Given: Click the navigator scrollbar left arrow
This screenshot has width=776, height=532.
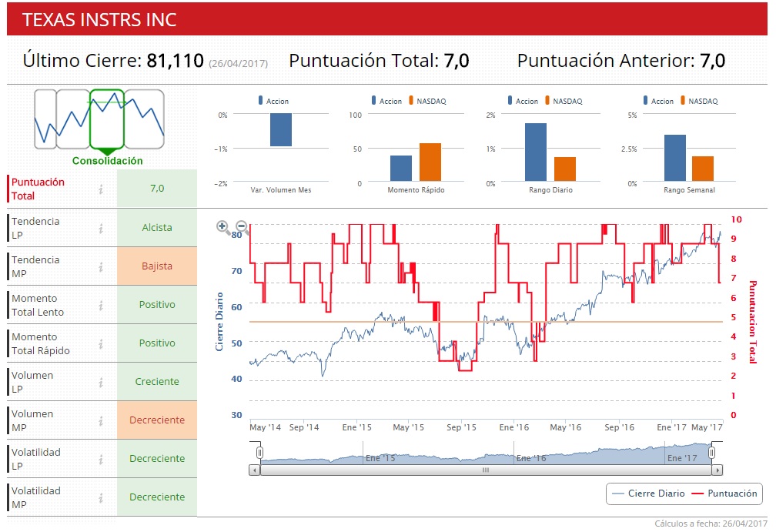Looking at the screenshot, I should coord(254,470).
